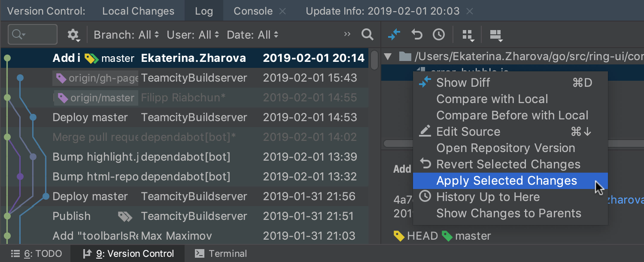Click the History clock toolbar icon
This screenshot has width=644, height=262.
coord(438,34)
